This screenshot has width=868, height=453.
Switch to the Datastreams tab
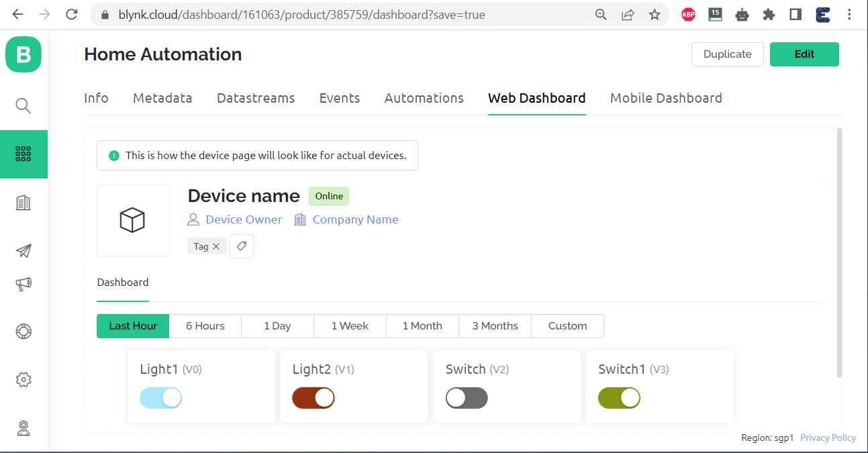(256, 98)
